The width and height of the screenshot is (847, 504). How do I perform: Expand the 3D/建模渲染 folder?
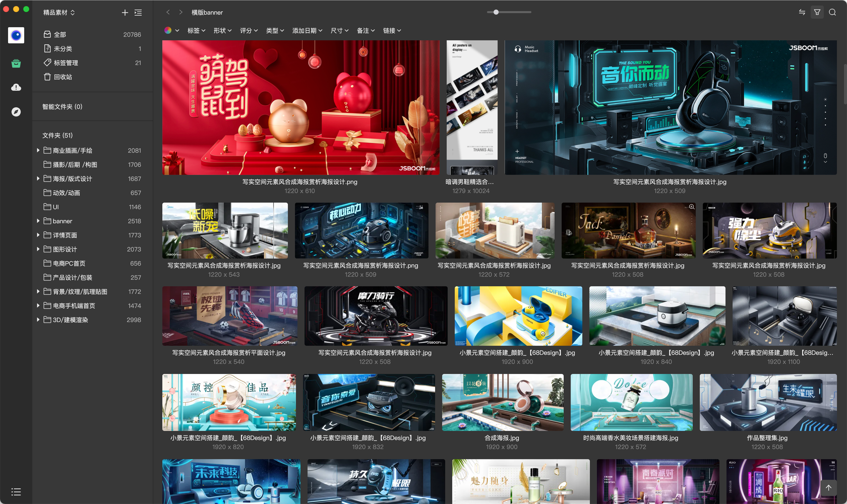(38, 320)
